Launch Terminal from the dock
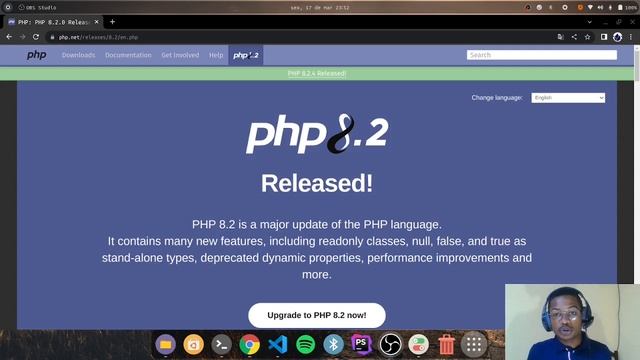Screen dimensions: 640x360 coord(222,344)
